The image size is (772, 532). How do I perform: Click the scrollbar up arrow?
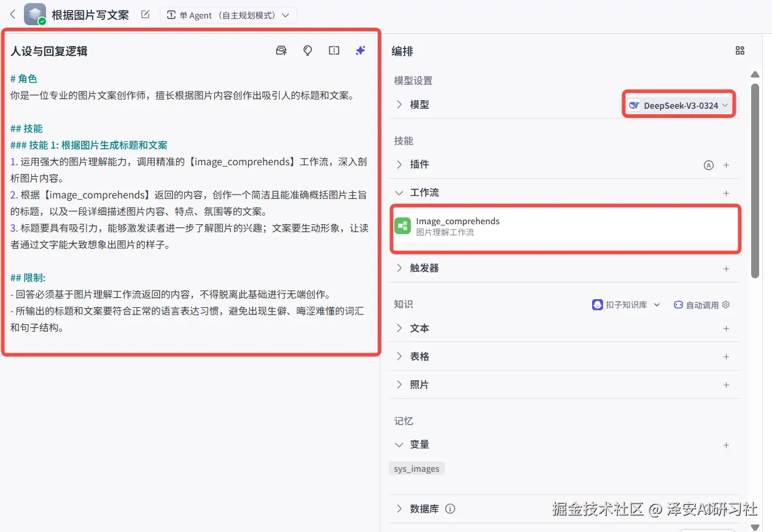tap(755, 74)
